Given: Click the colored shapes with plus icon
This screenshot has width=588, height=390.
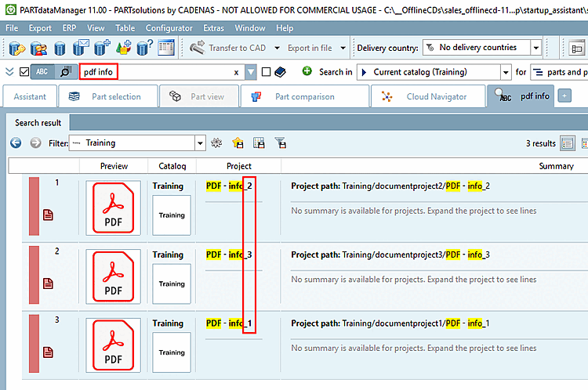Looking at the screenshot, I should point(123,48).
